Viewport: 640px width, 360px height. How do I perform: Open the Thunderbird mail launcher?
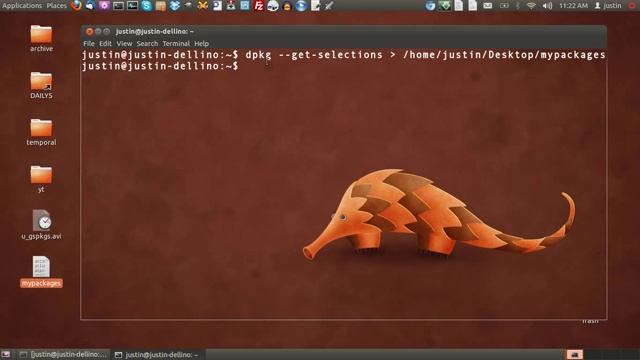coord(90,5)
